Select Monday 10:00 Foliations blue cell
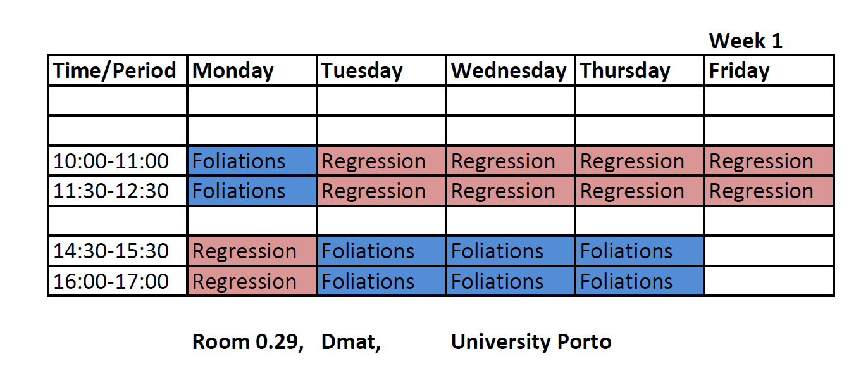Image resolution: width=868 pixels, height=392 pixels. (252, 161)
